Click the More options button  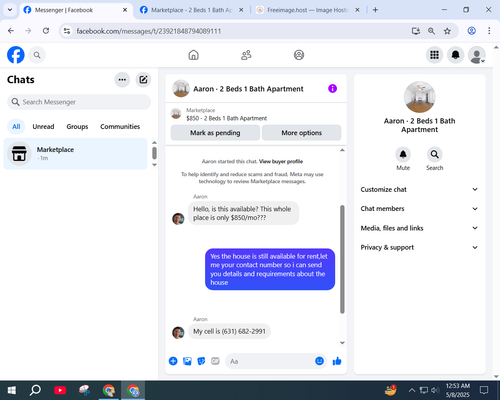[x=301, y=133]
